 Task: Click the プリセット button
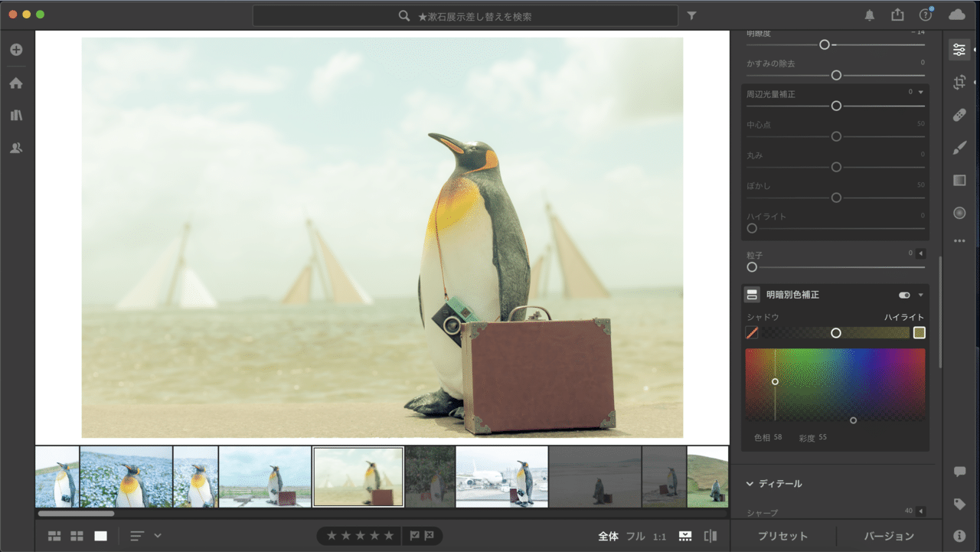tap(782, 536)
